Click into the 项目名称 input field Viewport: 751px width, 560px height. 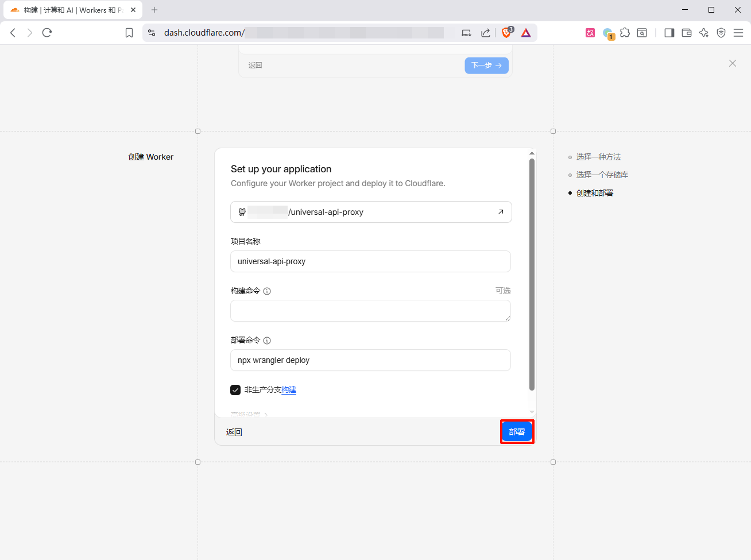[x=370, y=261]
